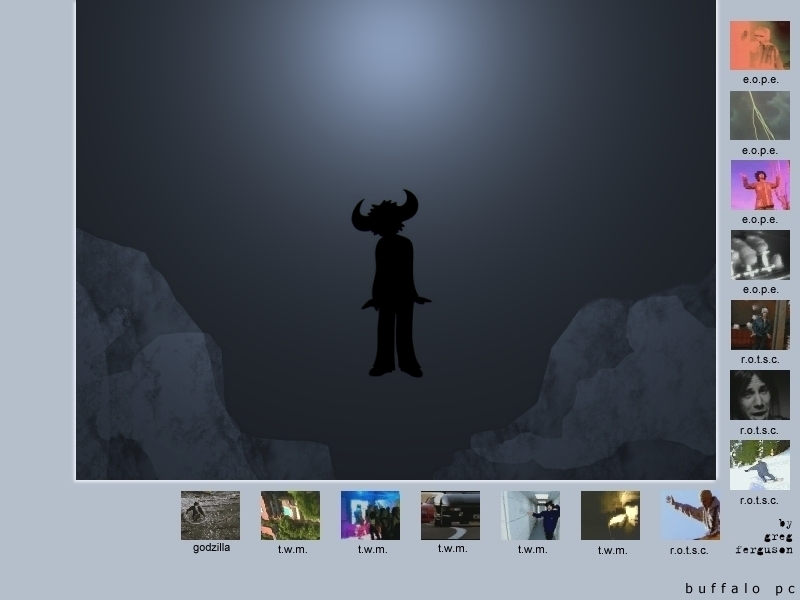Screen dimensions: 800x600
Task: Click the e.o.p.e. caption under the black-and-white thumbnail
Action: pyautogui.click(x=760, y=289)
